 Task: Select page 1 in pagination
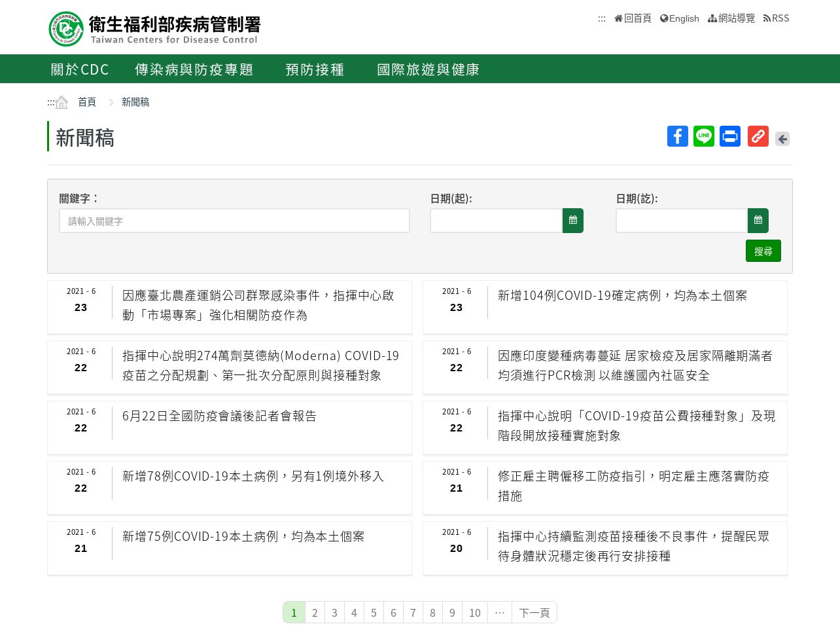294,612
